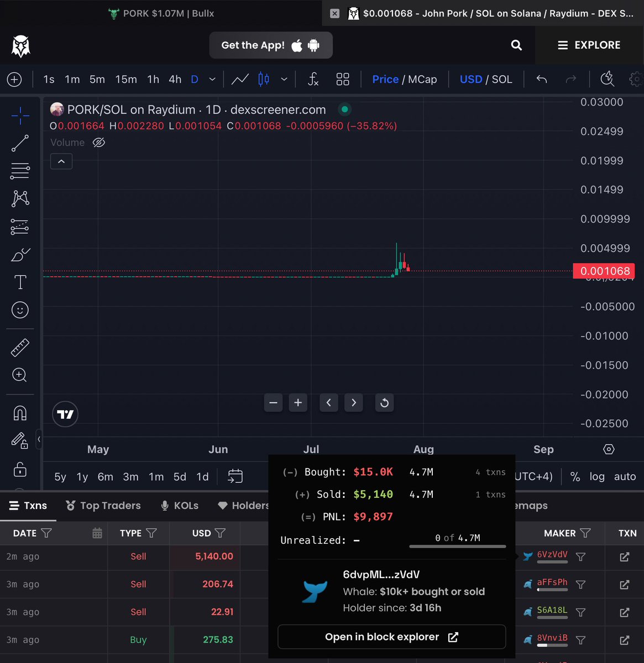Click the TradingView logo on chart
644x663 pixels.
(x=65, y=414)
